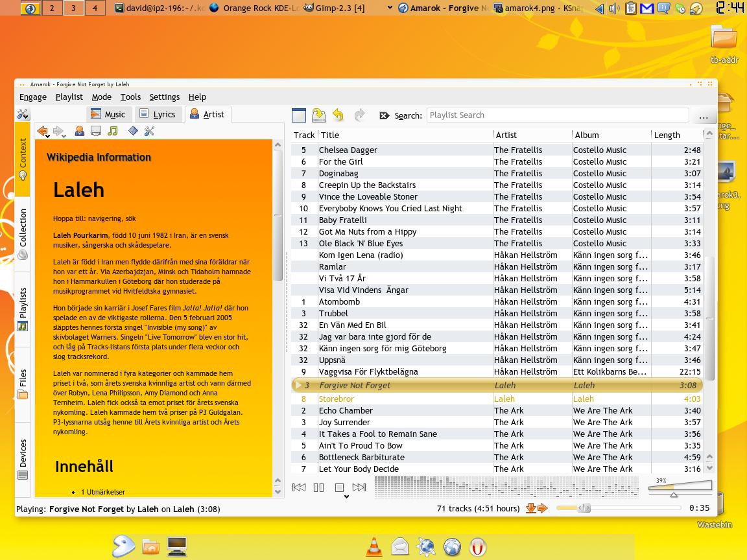Select the track Echo Chamber
The width and height of the screenshot is (747, 560).
pyautogui.click(x=497, y=410)
